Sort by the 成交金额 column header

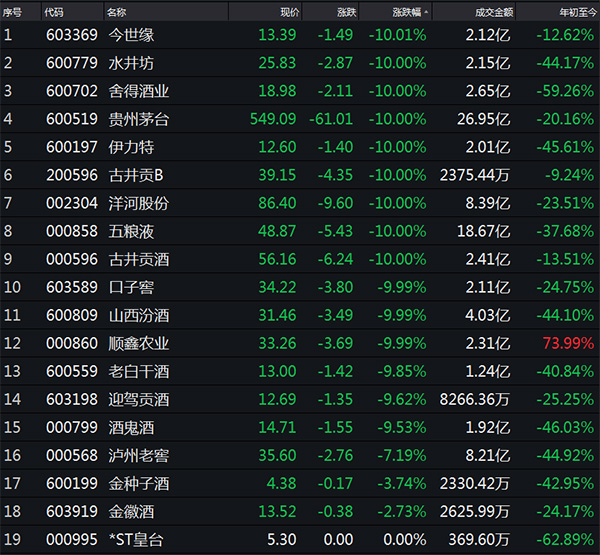[494, 12]
